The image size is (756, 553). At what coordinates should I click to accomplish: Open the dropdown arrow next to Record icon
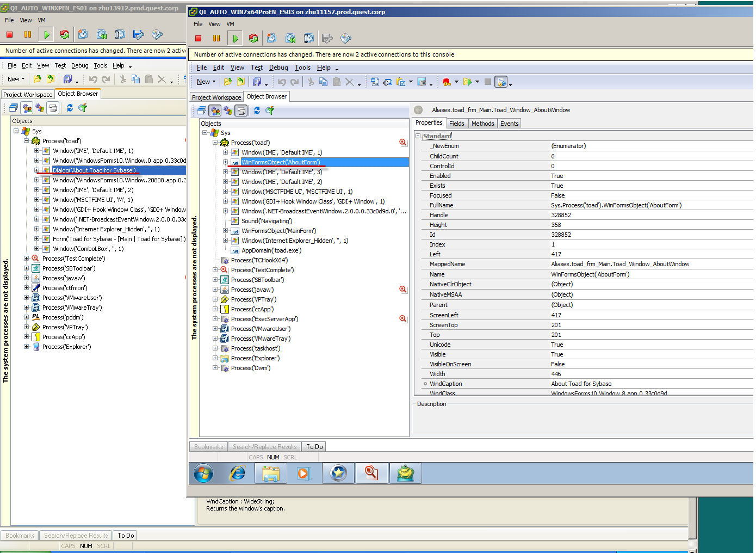tap(456, 82)
